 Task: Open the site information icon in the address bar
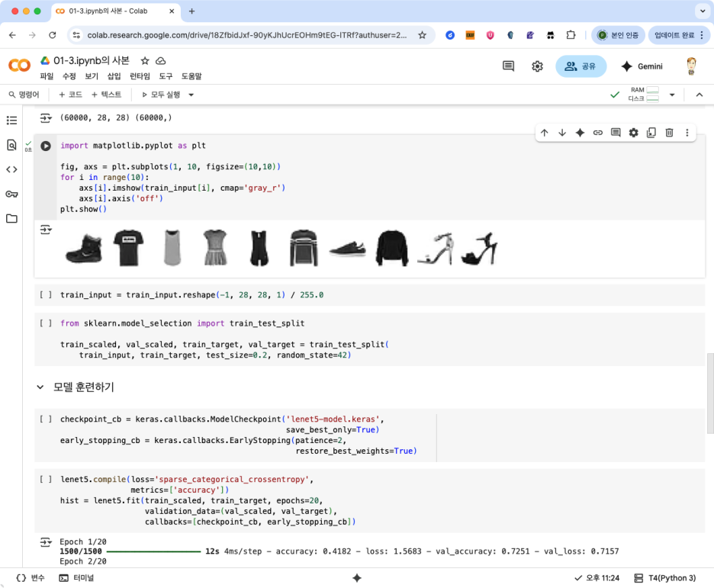pyautogui.click(x=76, y=35)
